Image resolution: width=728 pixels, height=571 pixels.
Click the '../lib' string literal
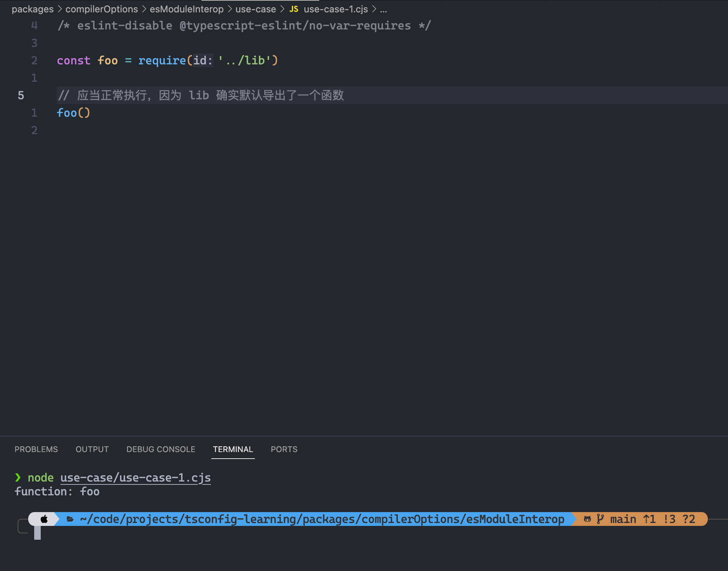(x=244, y=60)
